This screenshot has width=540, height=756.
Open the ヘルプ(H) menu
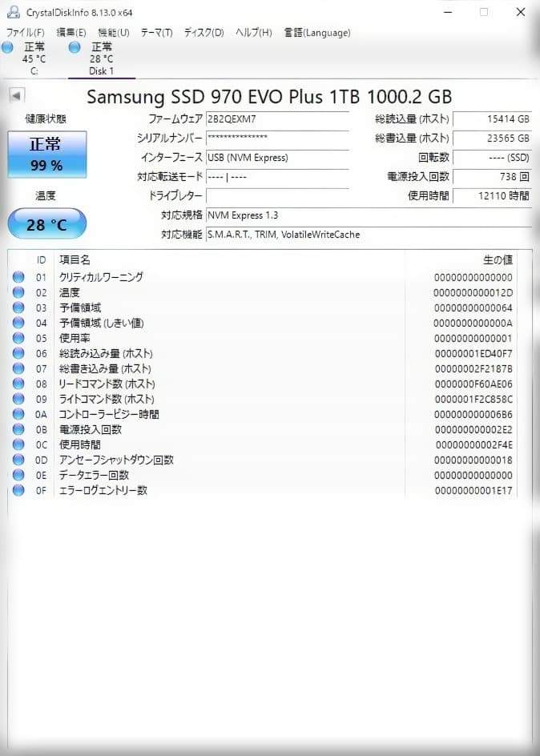(x=254, y=33)
